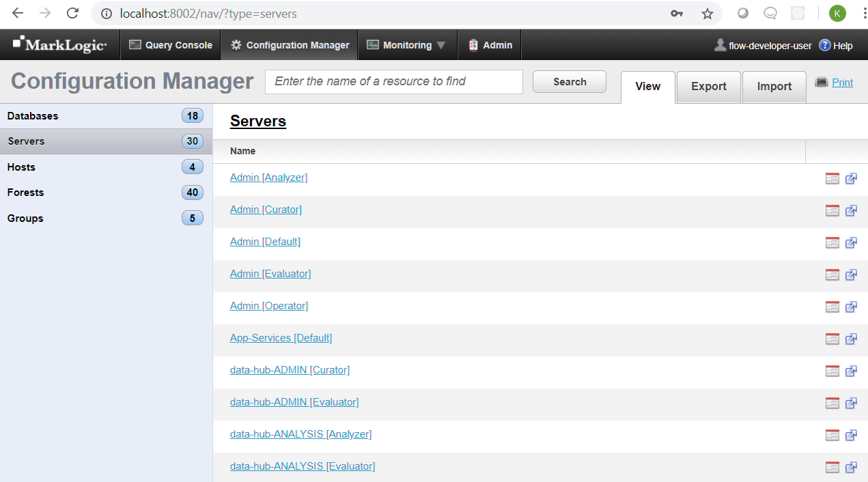Open Query Console from top navigation

coord(171,45)
